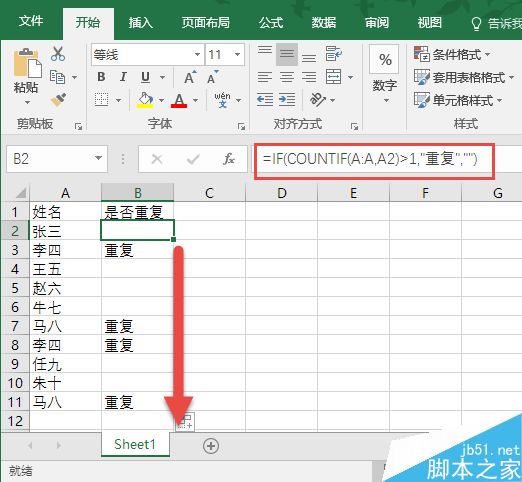The image size is (522, 482).
Task: Expand the borders dropdown arrow
Action: tap(118, 100)
